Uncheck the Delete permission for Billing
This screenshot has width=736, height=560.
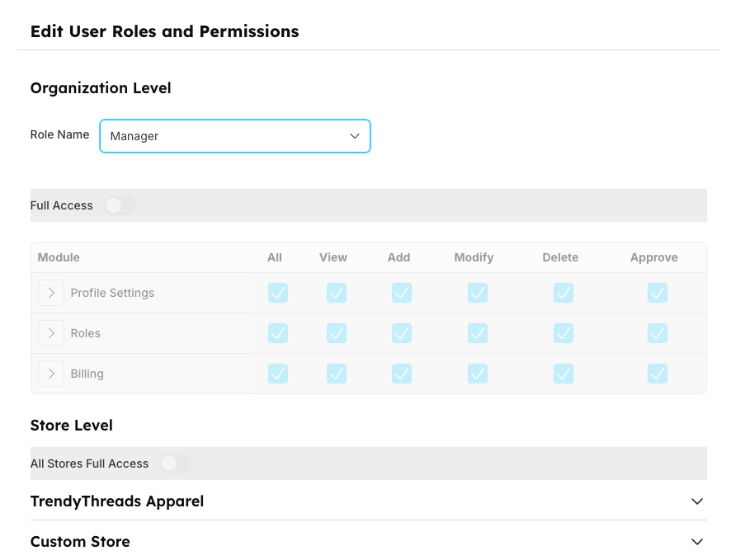563,373
